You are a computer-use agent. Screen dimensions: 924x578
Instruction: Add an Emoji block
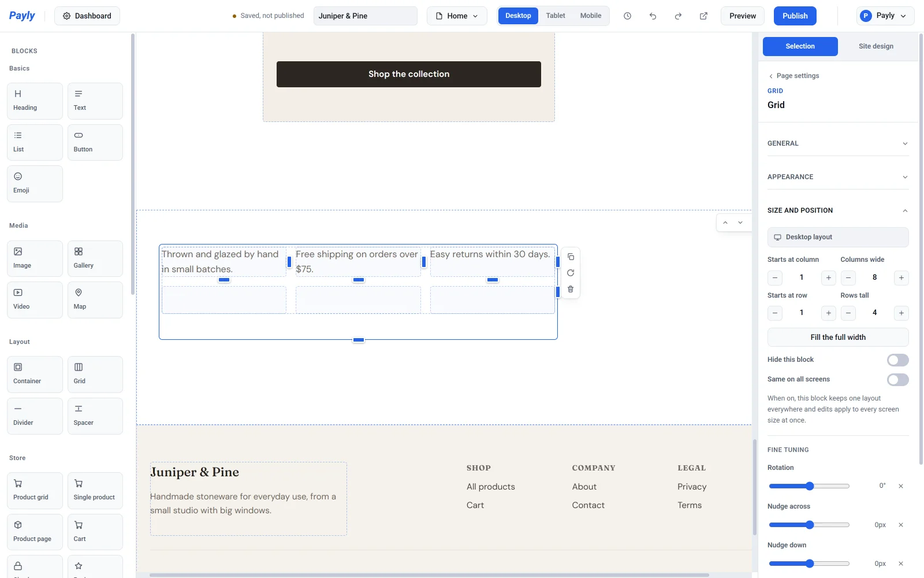pyautogui.click(x=35, y=184)
